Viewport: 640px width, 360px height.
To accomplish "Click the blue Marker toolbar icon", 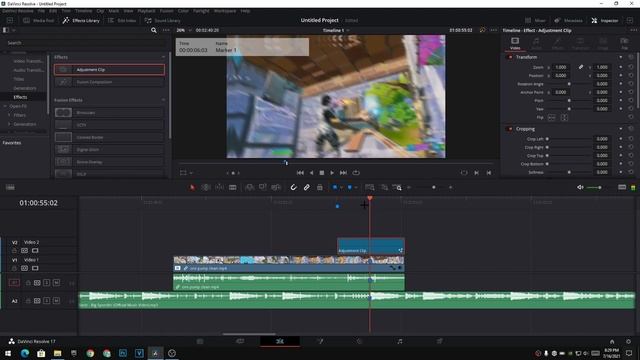I will 350,187.
